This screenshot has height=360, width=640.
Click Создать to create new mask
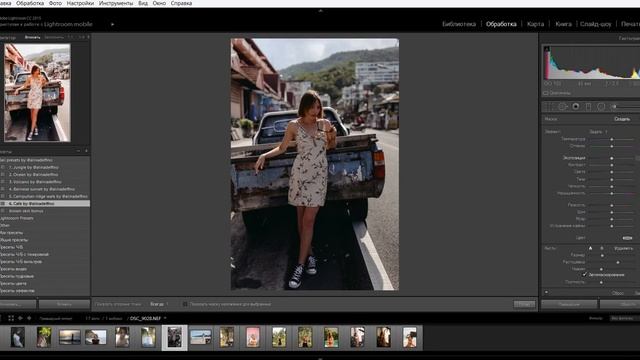click(622, 119)
